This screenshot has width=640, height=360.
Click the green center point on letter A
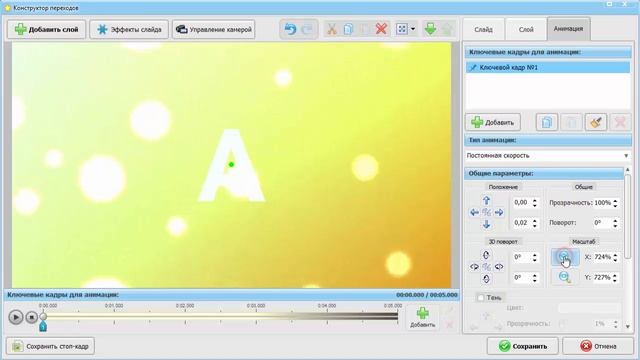[231, 164]
